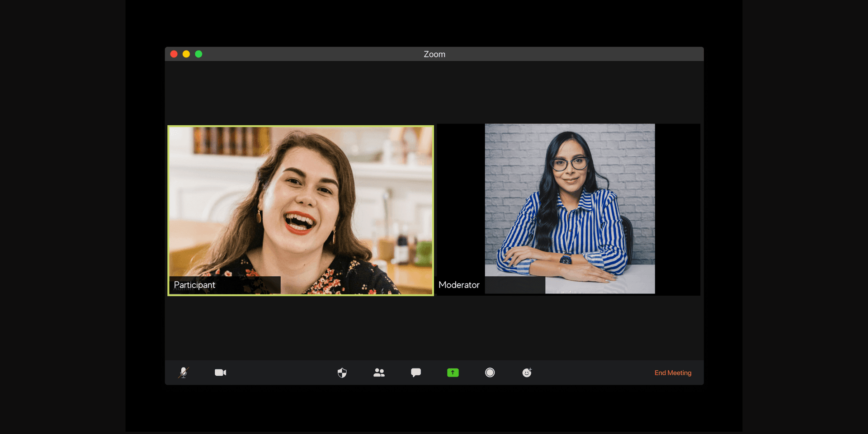Close the Zoom window with red button

point(174,54)
